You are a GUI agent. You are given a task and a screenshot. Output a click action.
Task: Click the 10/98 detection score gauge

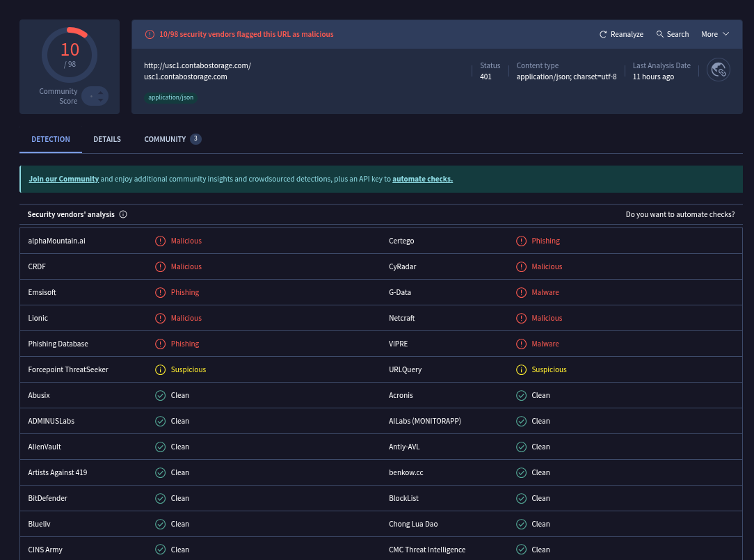pyautogui.click(x=70, y=54)
